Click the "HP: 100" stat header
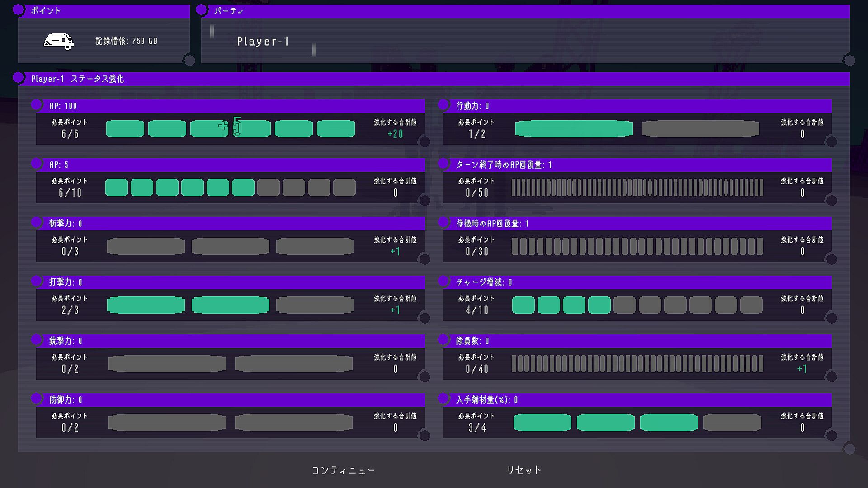This screenshot has width=868, height=488. click(231, 106)
